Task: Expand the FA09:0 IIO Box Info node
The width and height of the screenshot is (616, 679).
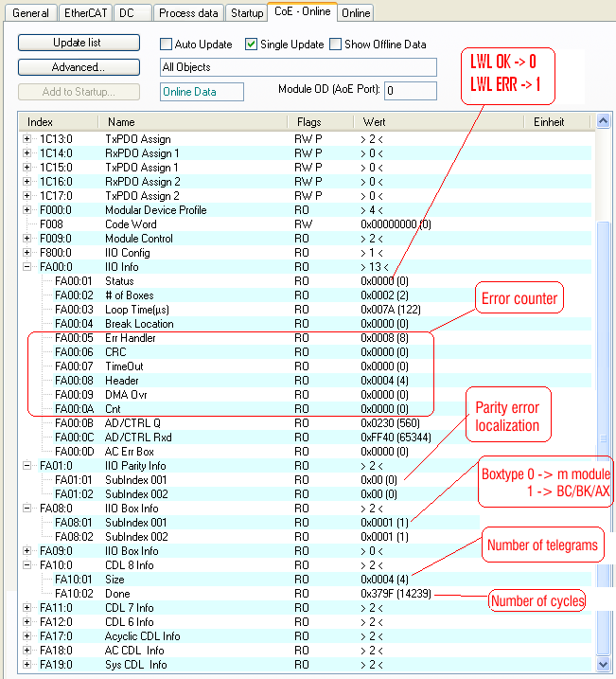Action: click(26, 551)
